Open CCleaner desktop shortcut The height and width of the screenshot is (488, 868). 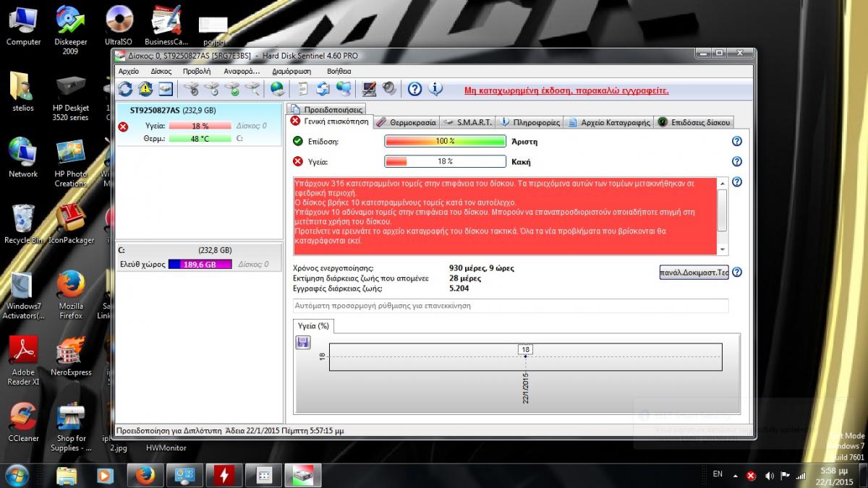(24, 422)
